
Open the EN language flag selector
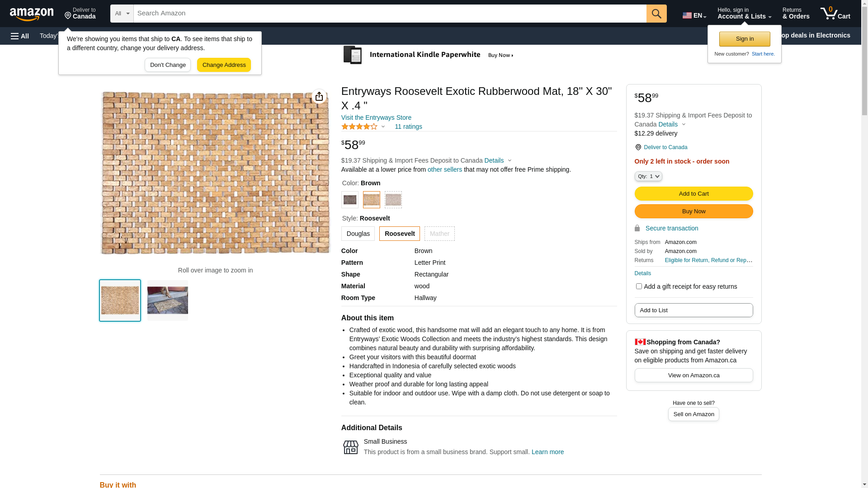click(x=694, y=15)
